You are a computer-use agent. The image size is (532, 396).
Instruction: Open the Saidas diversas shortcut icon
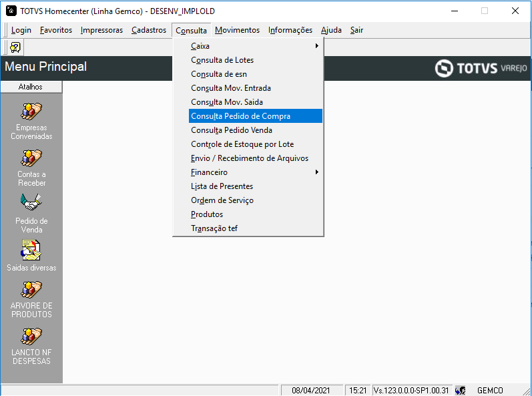31,250
